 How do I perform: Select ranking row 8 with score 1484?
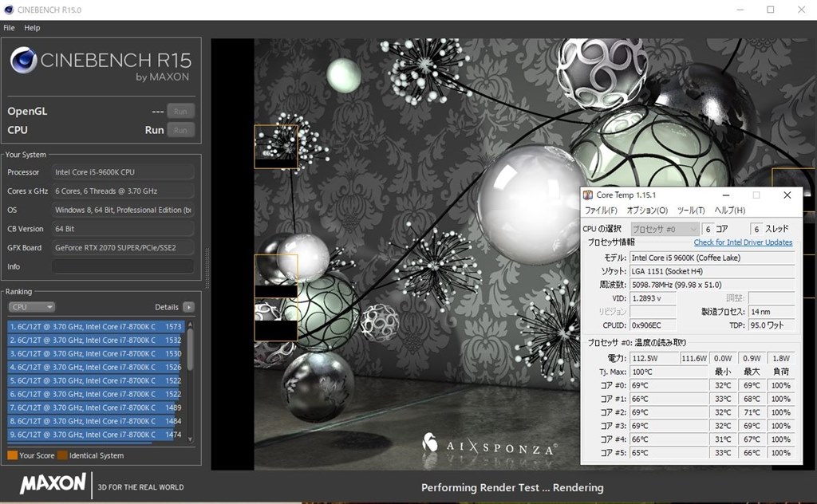tap(96, 421)
